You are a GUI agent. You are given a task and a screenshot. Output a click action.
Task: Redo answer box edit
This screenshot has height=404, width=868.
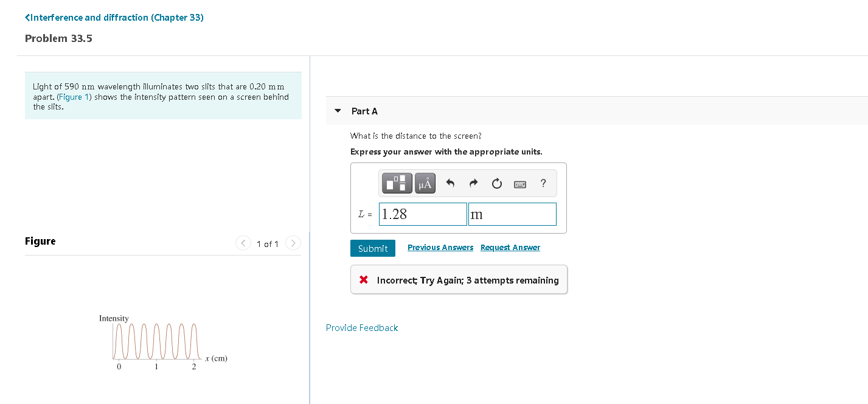point(474,183)
